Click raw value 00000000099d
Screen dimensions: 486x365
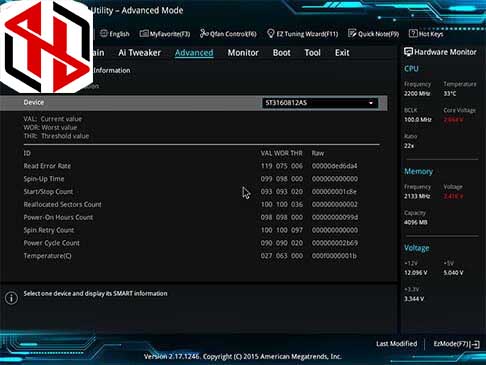click(x=335, y=217)
